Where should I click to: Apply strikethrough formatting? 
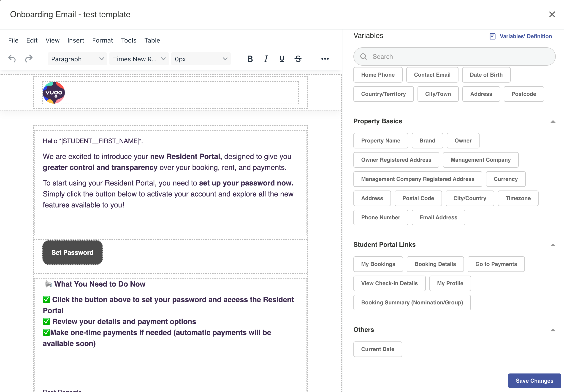tap(298, 59)
